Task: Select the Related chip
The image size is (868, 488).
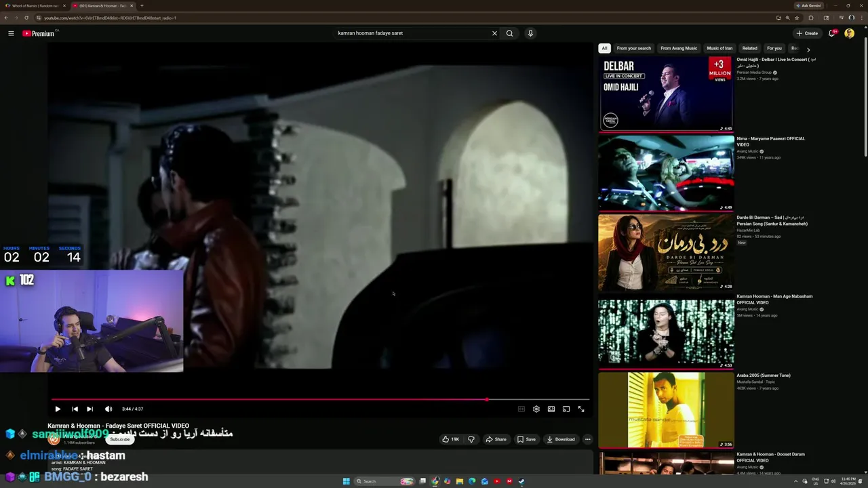Action: point(749,48)
